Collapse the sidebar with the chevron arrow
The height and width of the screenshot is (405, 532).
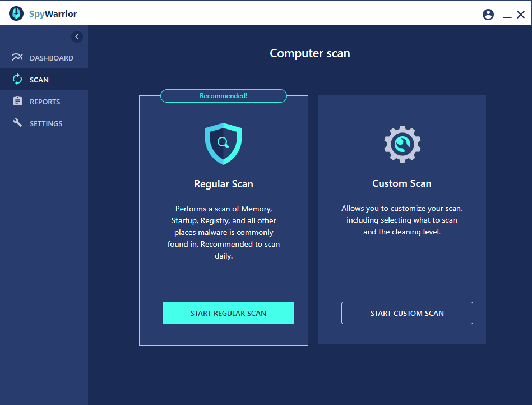[x=77, y=36]
